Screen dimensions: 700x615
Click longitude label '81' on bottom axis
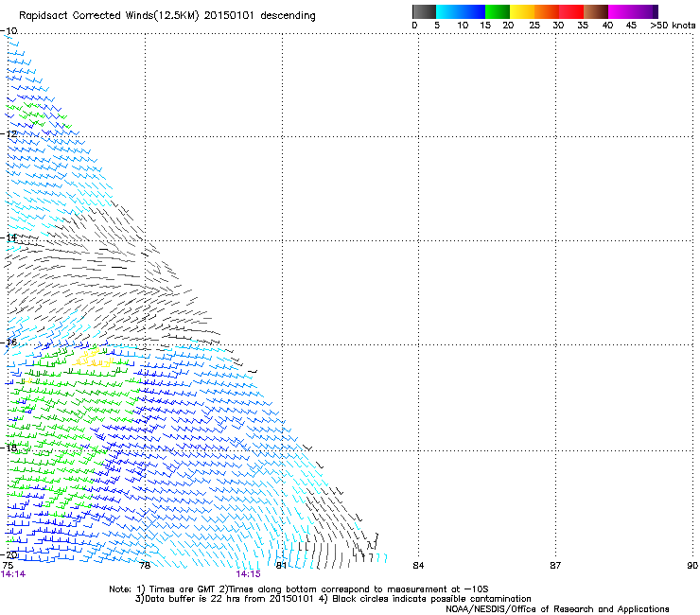(281, 566)
